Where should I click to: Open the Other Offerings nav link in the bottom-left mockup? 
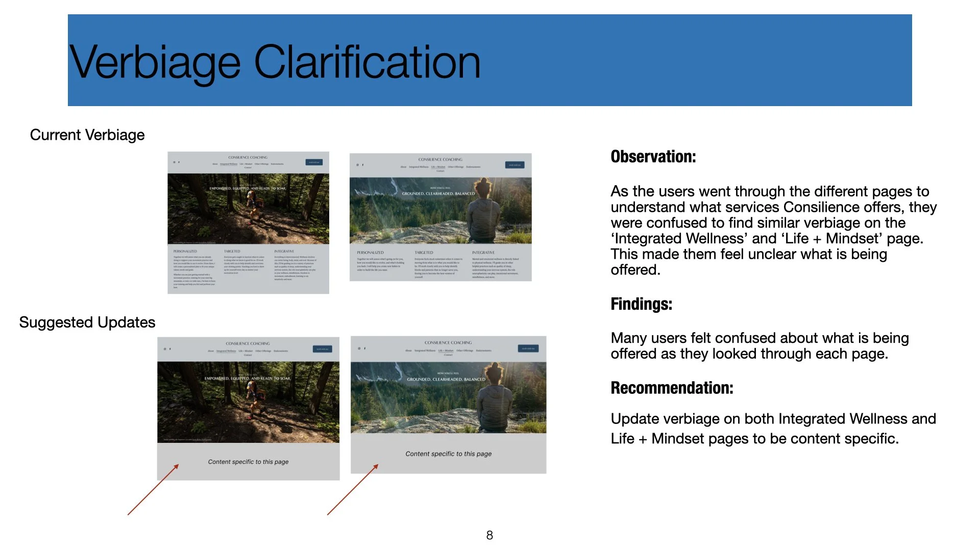click(x=263, y=351)
